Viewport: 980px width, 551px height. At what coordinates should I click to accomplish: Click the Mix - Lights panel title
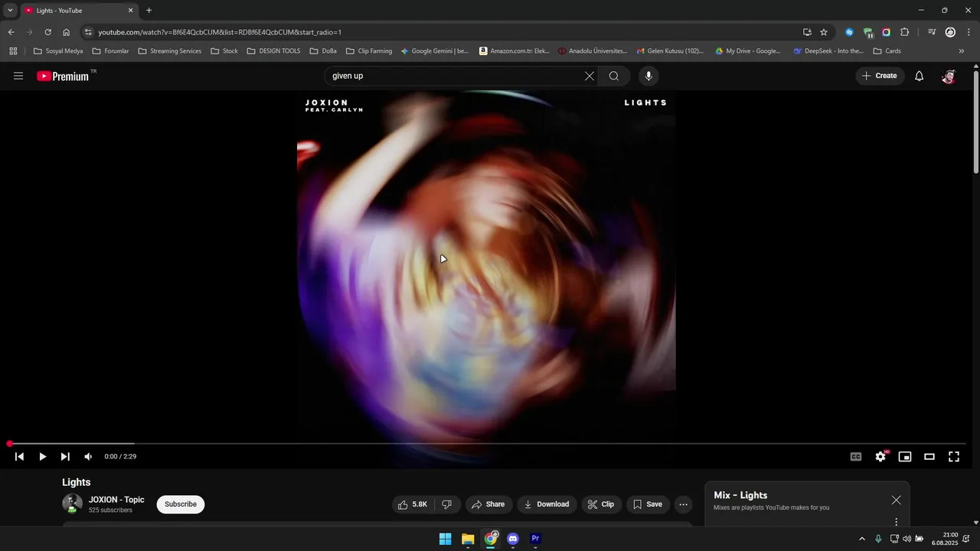coord(740,495)
